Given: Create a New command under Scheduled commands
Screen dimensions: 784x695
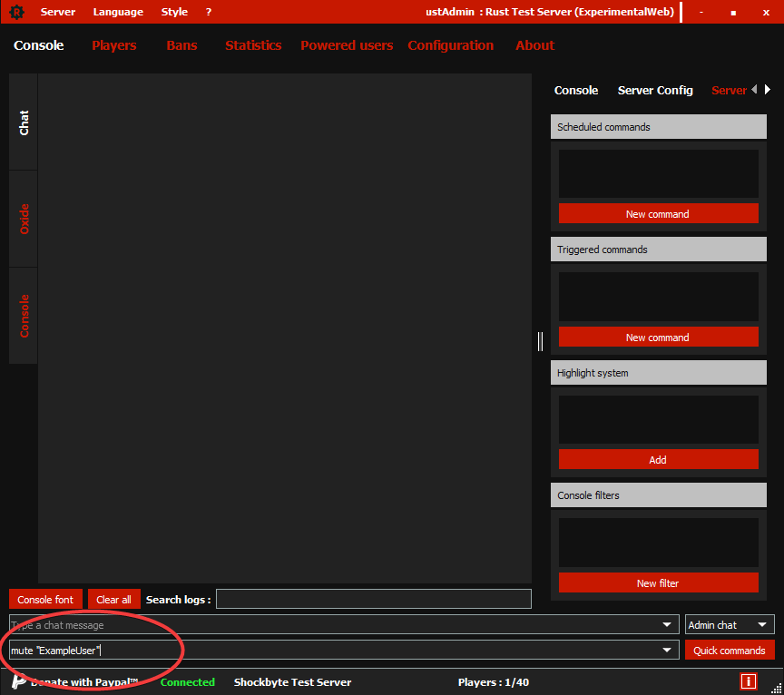Looking at the screenshot, I should [657, 213].
